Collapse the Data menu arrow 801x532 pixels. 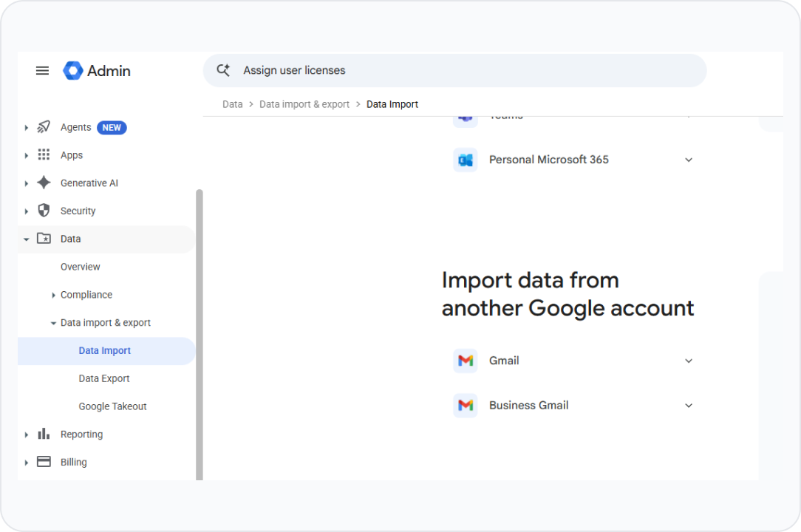26,239
